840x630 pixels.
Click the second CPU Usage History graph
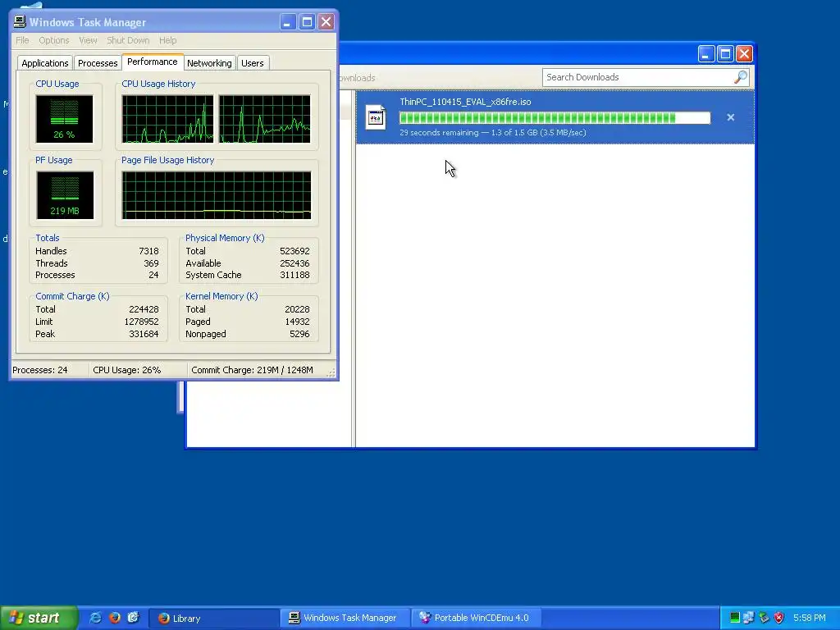tap(265, 119)
